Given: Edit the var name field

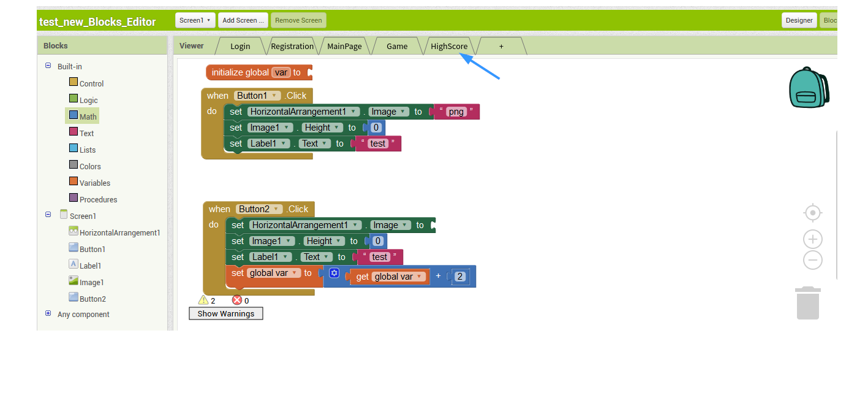Looking at the screenshot, I should [x=281, y=72].
